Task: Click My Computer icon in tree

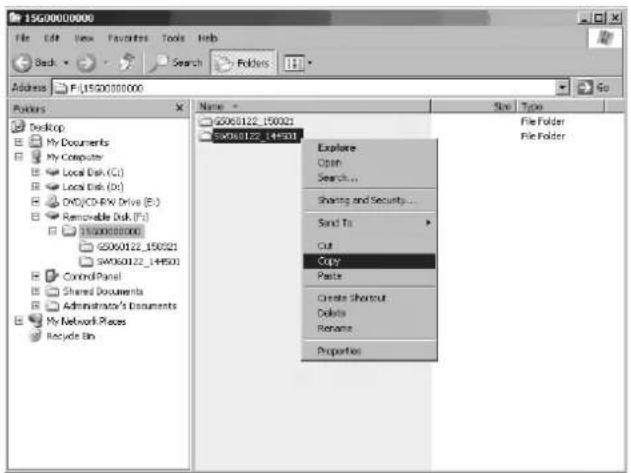Action: click(36, 157)
